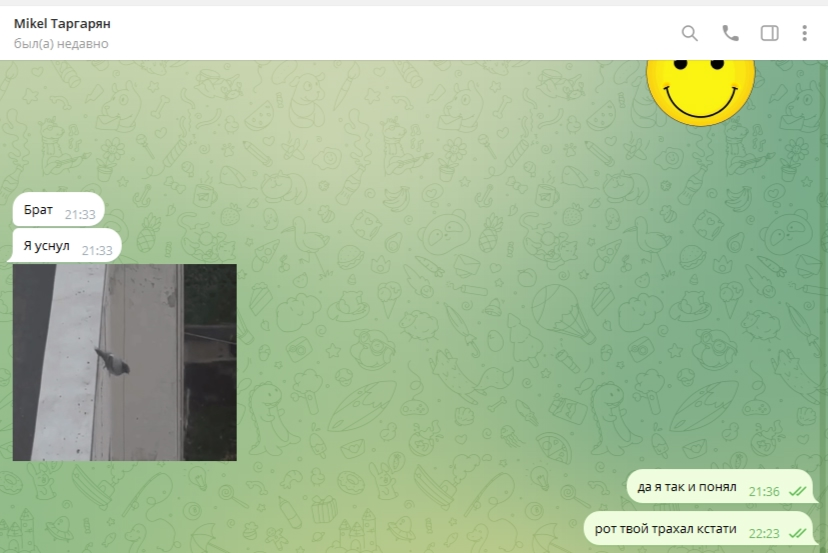Start a voice call with Mikel
This screenshot has width=828, height=553.
pos(730,33)
